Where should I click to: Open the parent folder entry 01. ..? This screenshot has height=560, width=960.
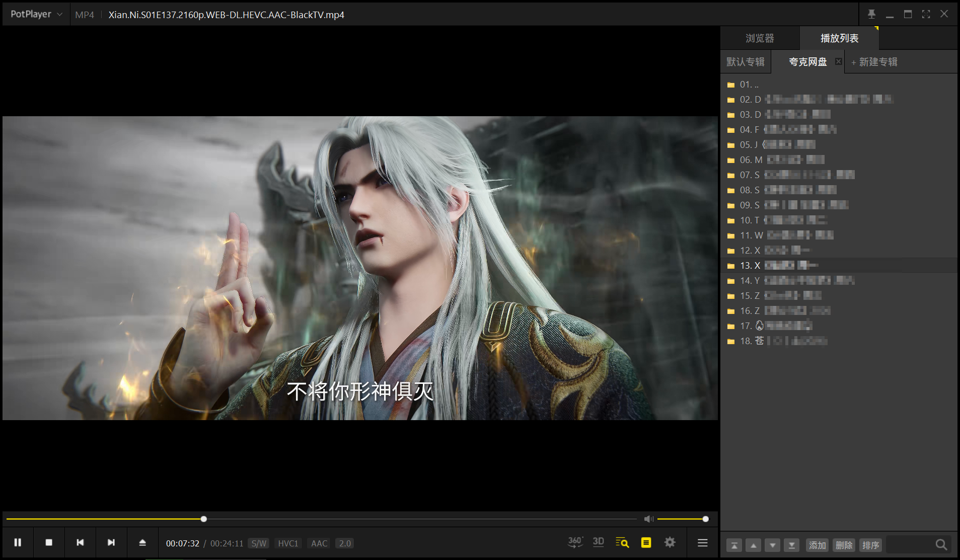839,85
